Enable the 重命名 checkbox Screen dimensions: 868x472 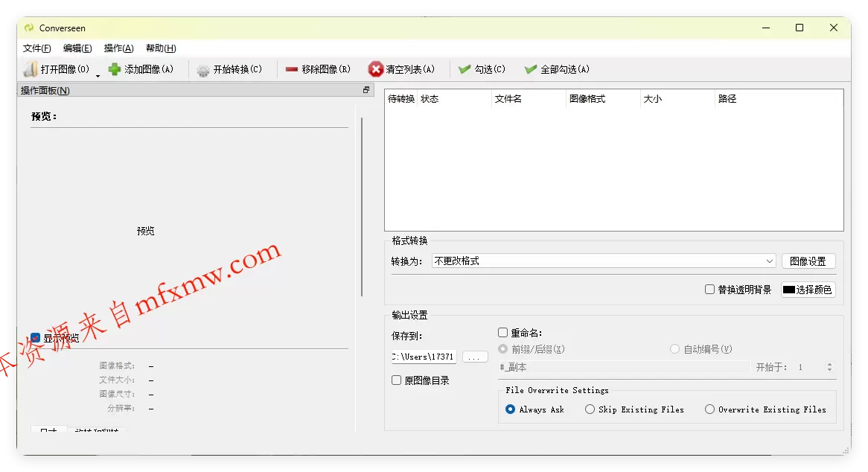point(502,333)
